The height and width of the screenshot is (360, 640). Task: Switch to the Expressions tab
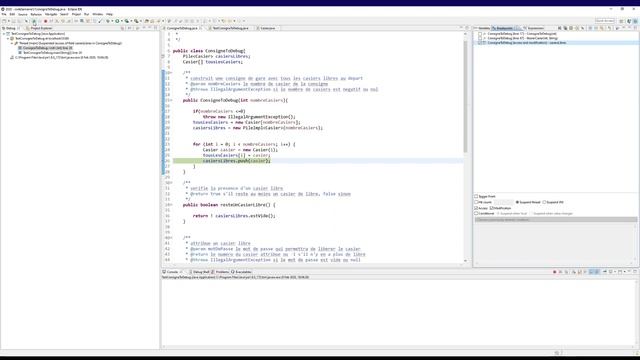coord(535,28)
